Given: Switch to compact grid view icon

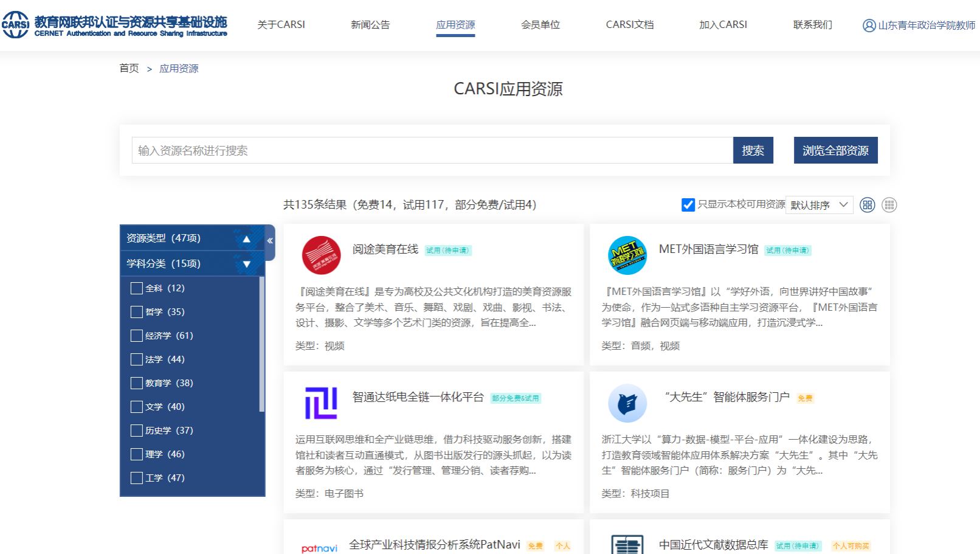Looking at the screenshot, I should point(889,205).
